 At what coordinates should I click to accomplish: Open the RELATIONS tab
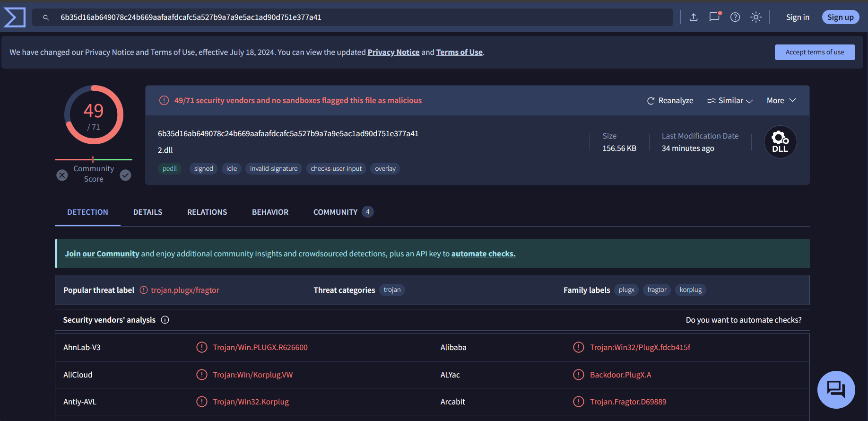pos(207,212)
